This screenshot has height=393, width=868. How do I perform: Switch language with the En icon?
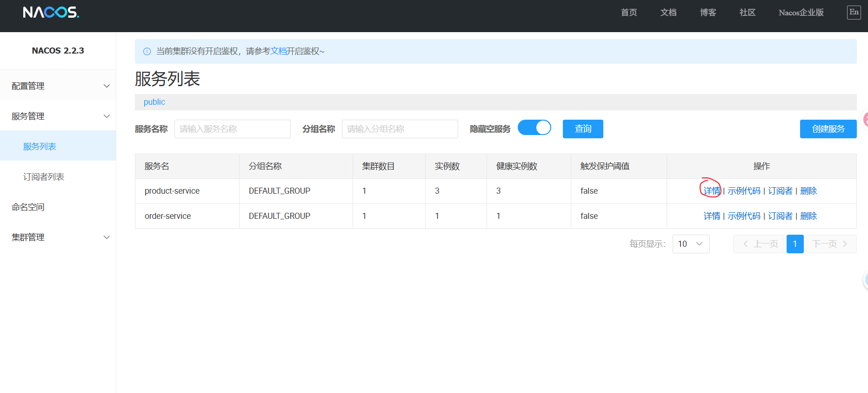coord(854,12)
